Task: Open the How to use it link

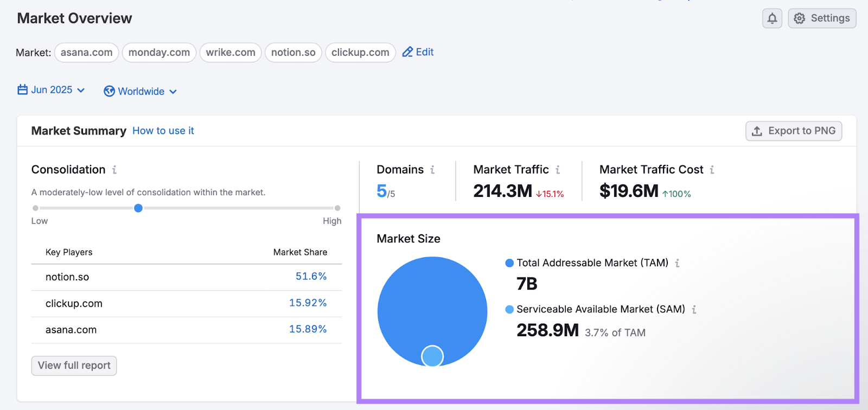Action: point(163,131)
